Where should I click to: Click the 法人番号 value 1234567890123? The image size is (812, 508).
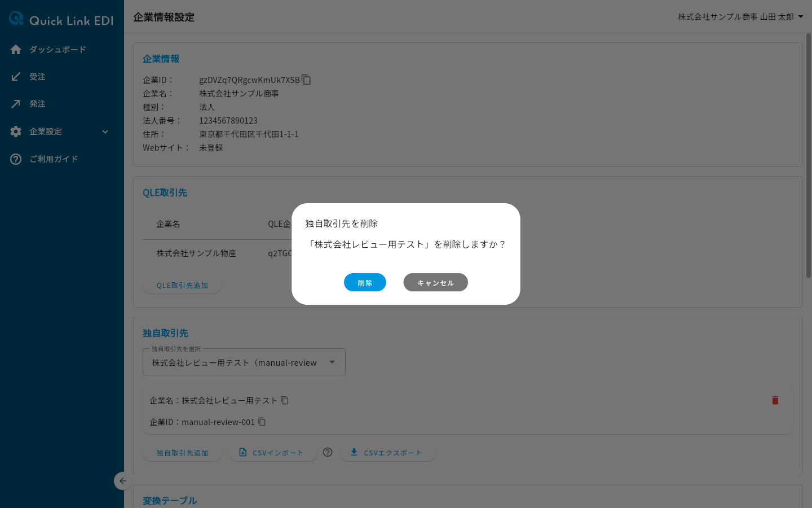(x=228, y=120)
